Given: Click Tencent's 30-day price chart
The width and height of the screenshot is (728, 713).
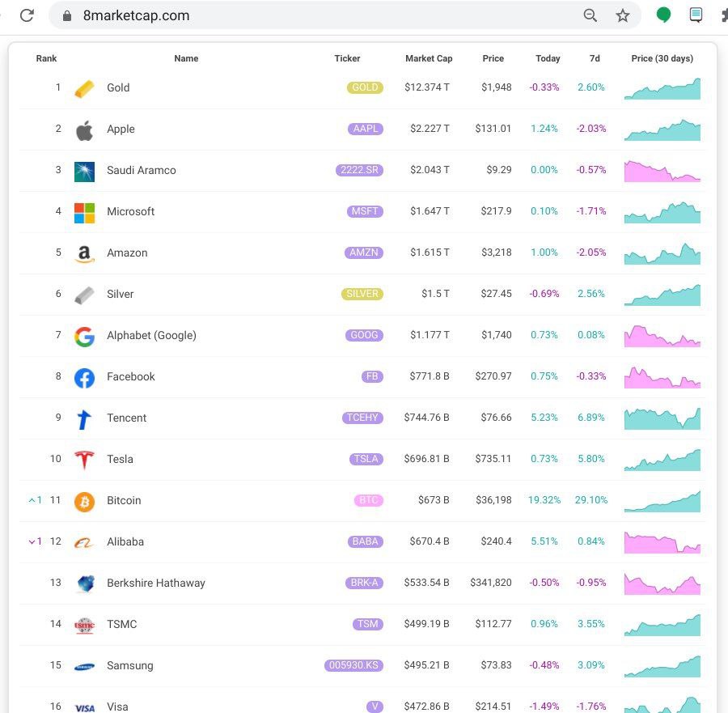Looking at the screenshot, I should tap(662, 418).
